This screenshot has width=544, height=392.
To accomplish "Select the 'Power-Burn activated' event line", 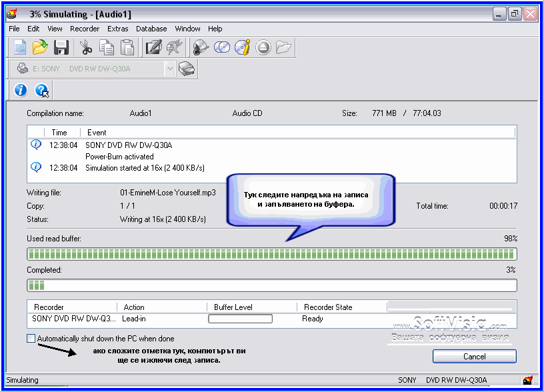I will [x=119, y=157].
